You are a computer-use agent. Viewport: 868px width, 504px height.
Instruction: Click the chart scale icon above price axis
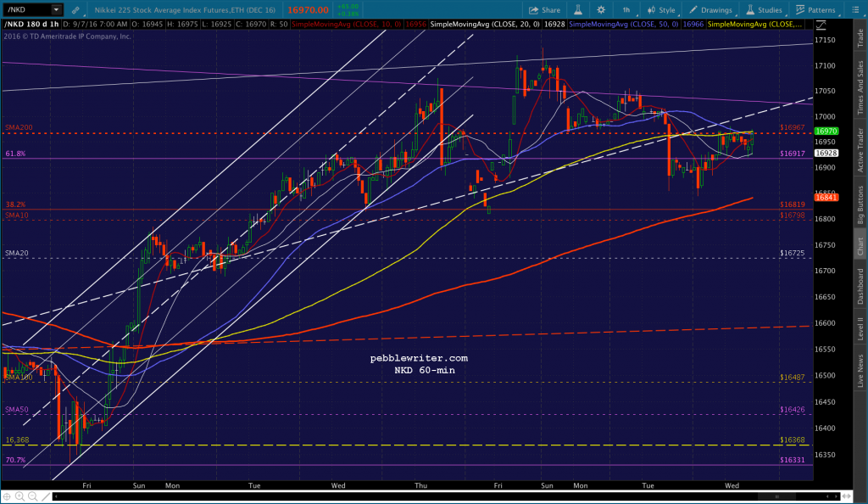821,25
